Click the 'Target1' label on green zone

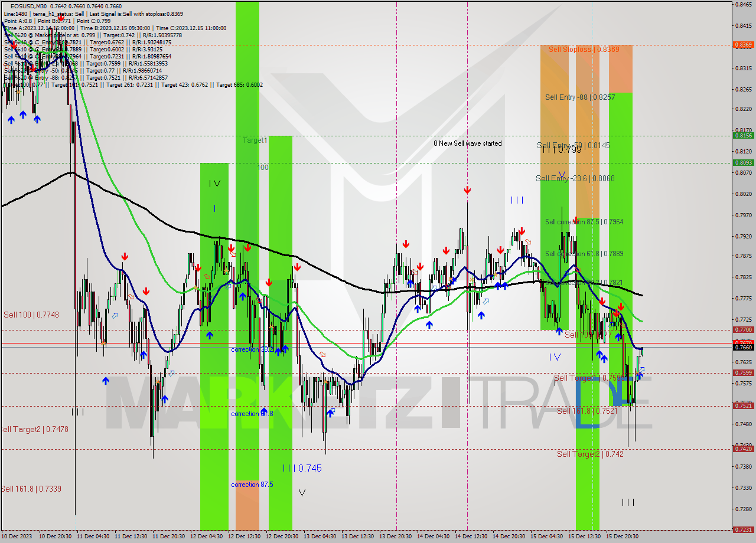pyautogui.click(x=255, y=140)
